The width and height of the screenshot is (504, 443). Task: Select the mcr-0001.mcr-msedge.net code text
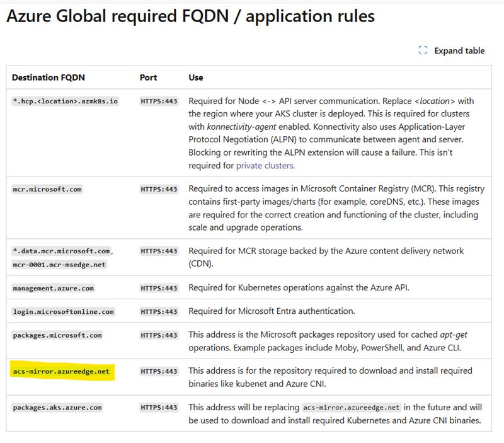59,265
